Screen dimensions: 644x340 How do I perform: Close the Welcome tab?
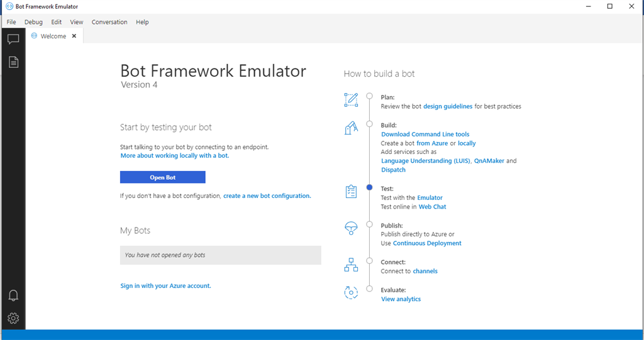74,36
